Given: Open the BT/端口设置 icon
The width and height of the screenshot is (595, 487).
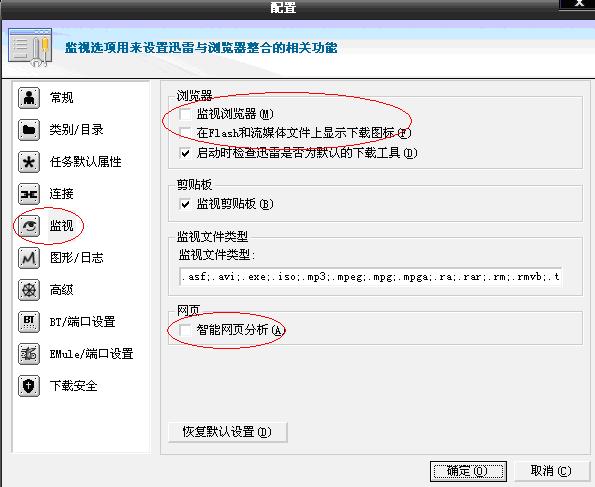Looking at the screenshot, I should click(29, 322).
